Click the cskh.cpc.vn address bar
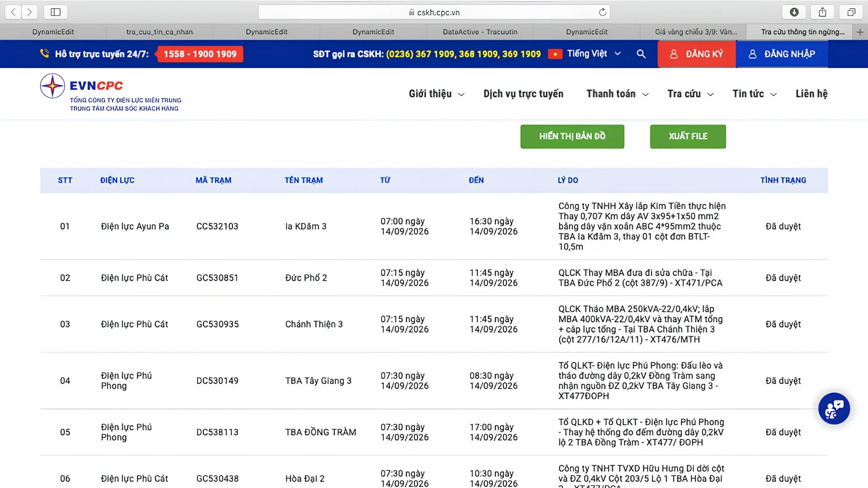Viewport: 868px width, 488px height. pos(434,12)
